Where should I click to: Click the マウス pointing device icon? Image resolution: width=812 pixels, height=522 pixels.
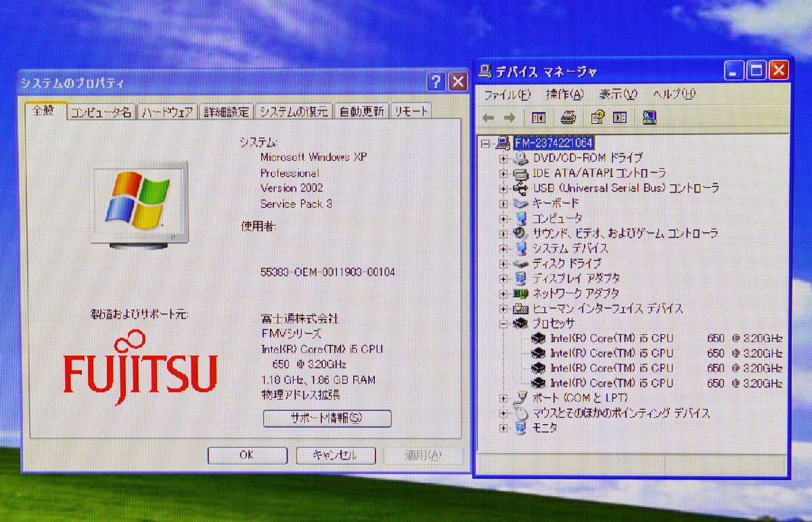(521, 412)
